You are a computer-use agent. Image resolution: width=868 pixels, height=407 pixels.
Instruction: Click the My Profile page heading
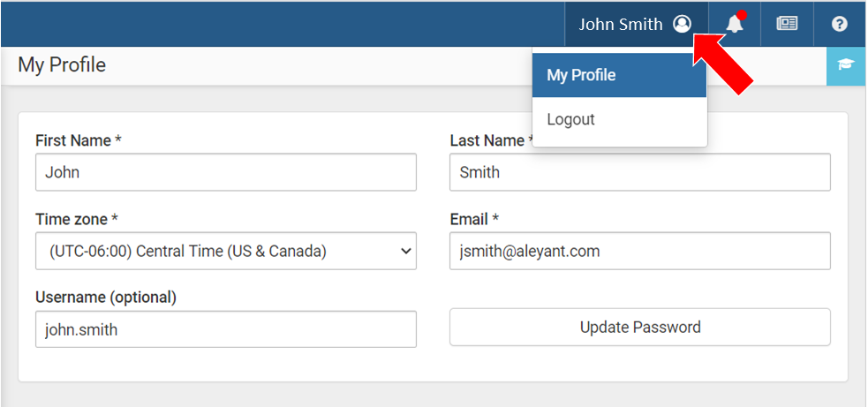62,64
